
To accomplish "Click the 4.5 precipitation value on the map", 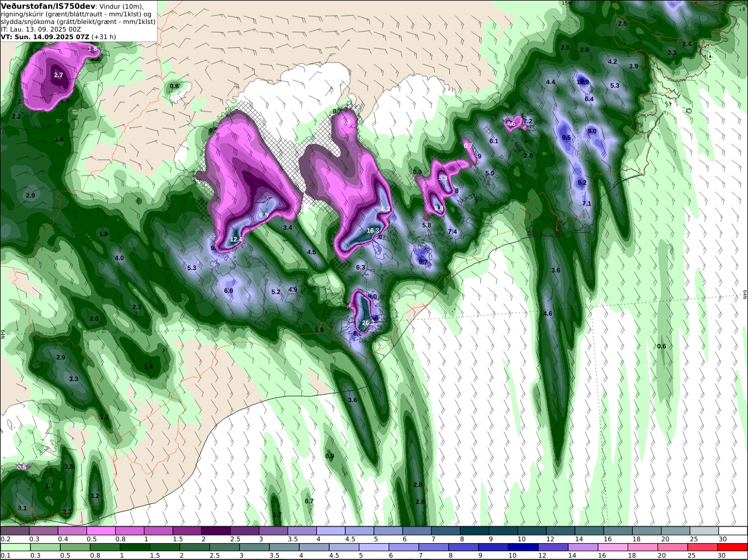I will tap(311, 253).
